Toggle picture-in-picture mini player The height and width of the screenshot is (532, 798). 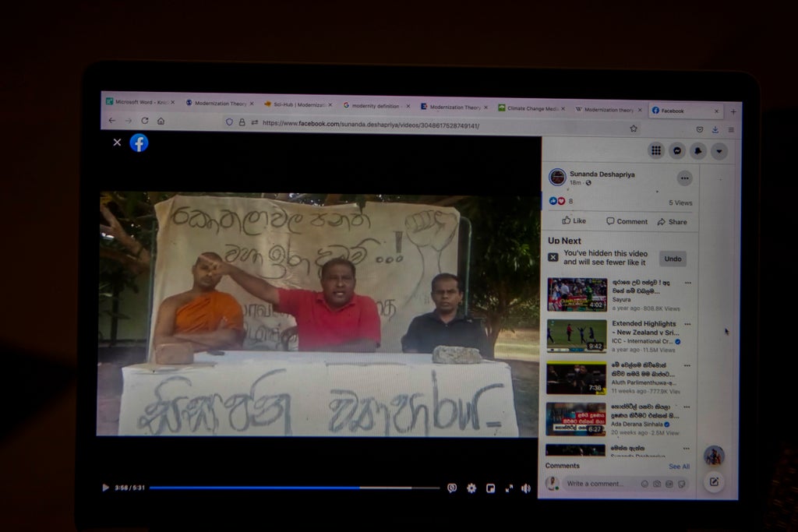490,488
